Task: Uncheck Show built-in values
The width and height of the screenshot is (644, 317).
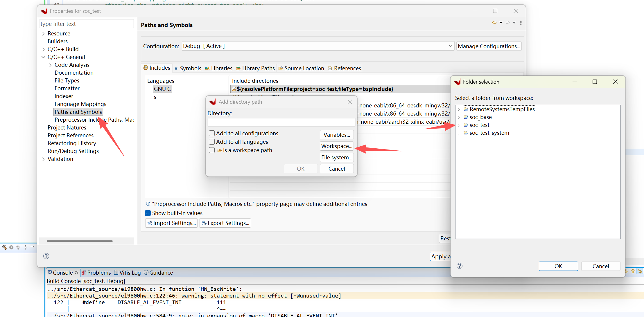Action: [x=148, y=213]
